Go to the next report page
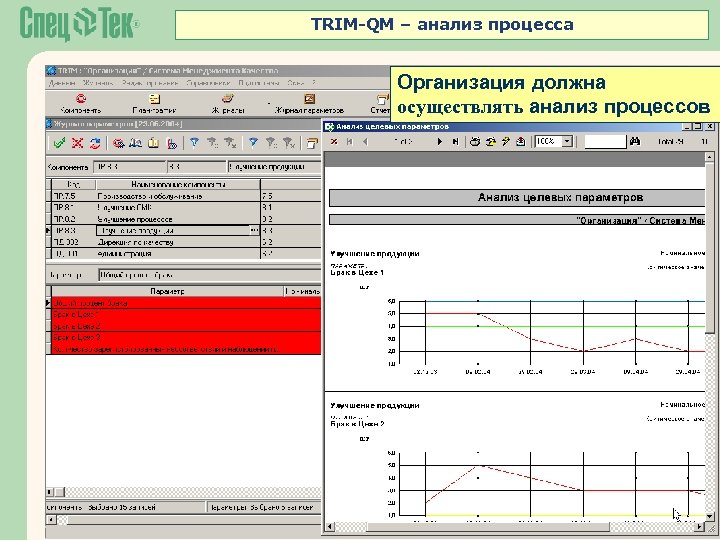Viewport: 720px width, 540px height. (439, 141)
